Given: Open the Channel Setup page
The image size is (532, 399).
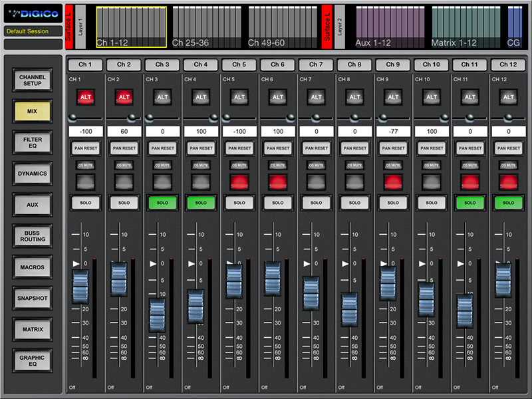Looking at the screenshot, I should coord(33,80).
